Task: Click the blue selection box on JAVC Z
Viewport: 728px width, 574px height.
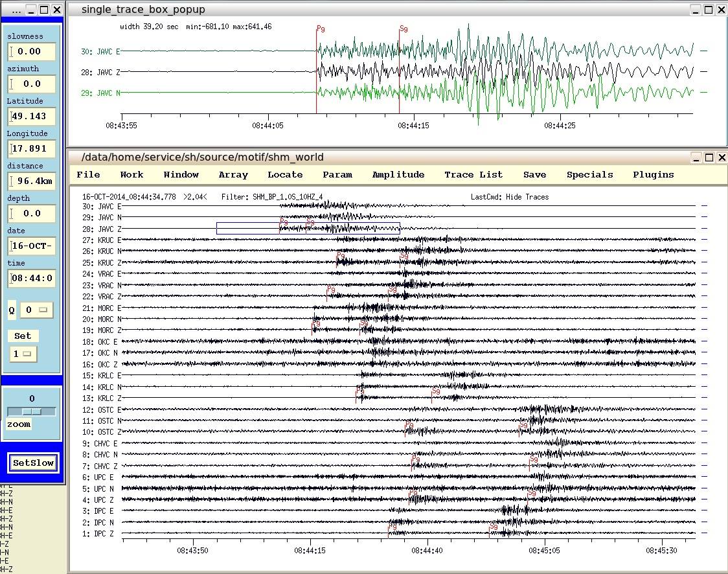Action: point(246,228)
